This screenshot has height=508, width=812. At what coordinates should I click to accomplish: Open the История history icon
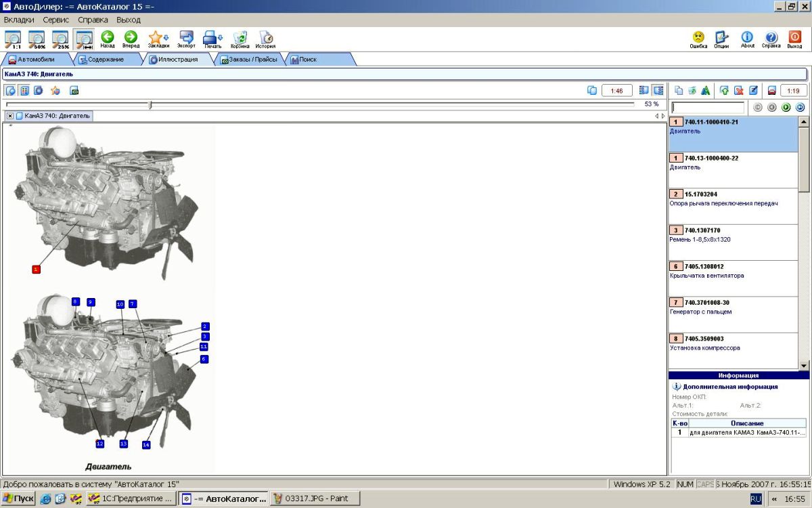[265, 39]
